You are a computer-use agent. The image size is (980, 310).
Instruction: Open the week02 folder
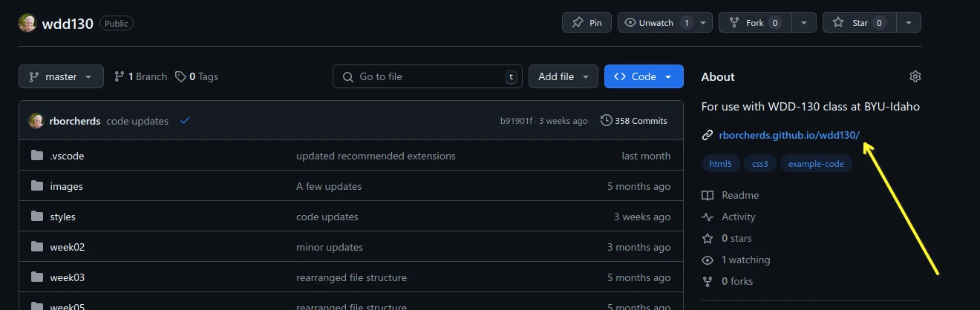67,247
